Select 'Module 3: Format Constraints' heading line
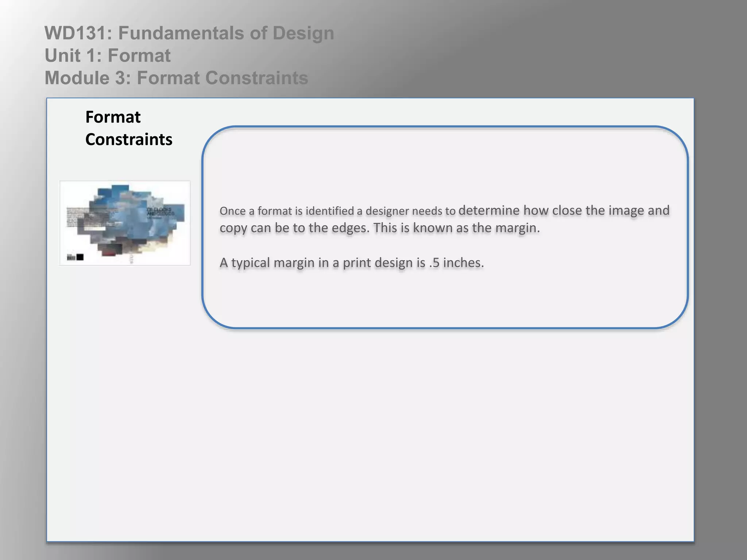This screenshot has height=560, width=747. point(176,78)
